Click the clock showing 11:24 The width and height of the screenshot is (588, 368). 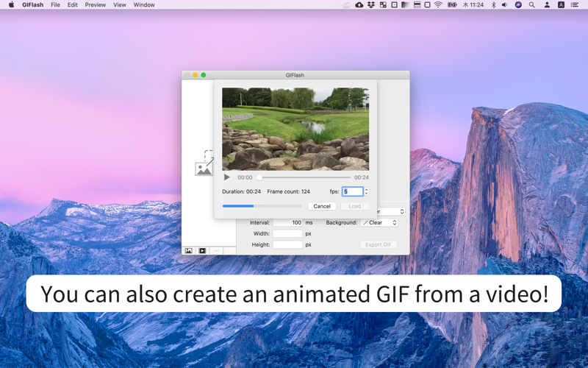pyautogui.click(x=473, y=5)
